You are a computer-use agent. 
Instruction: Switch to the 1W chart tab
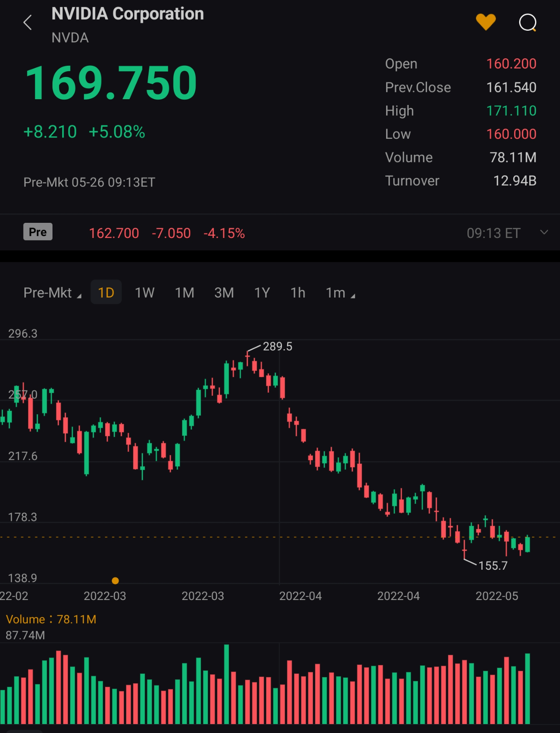point(145,293)
